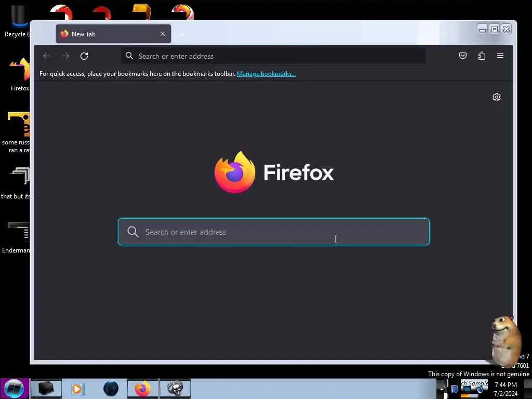Open new tab personalize gear icon
This screenshot has height=399, width=532.
click(x=496, y=97)
